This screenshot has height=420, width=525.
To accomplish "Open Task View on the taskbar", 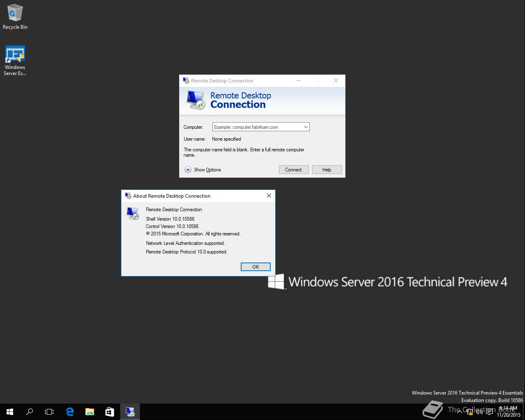I will pos(49,412).
